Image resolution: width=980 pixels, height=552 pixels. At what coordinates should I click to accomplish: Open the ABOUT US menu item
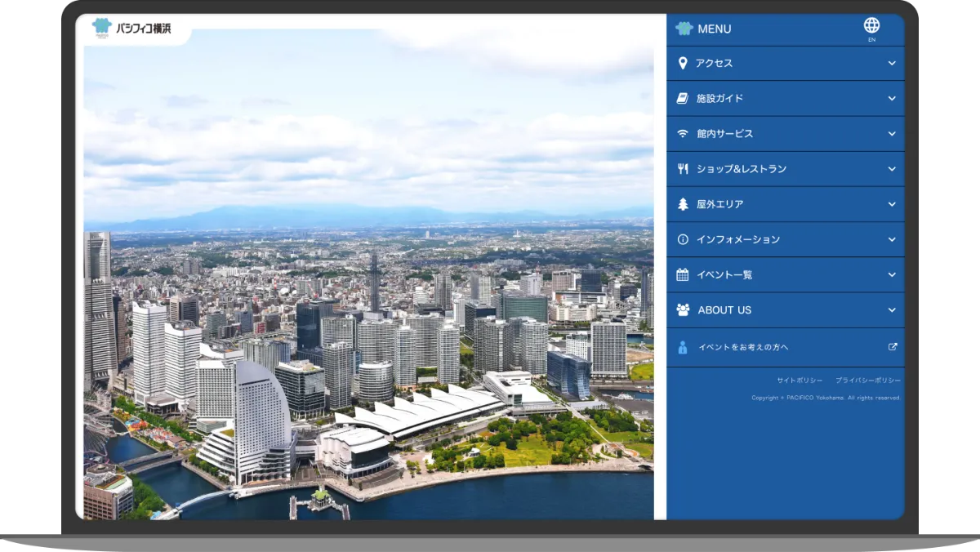click(x=786, y=309)
